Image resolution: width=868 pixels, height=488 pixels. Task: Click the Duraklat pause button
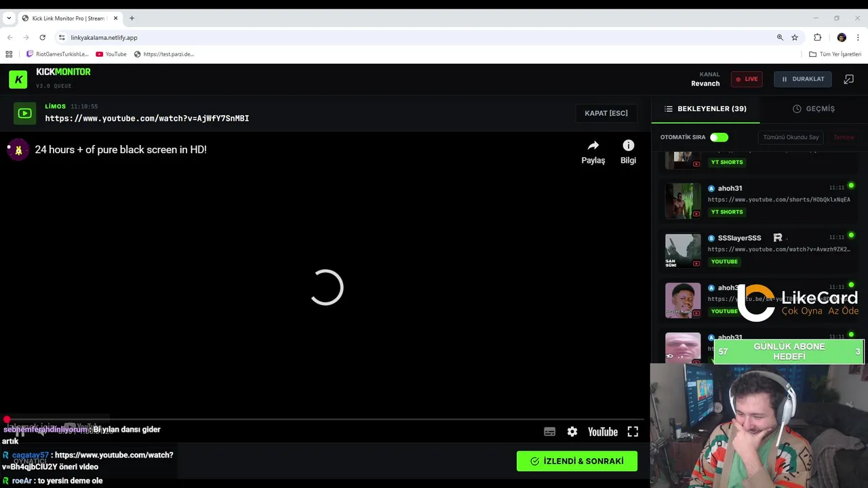tap(802, 79)
